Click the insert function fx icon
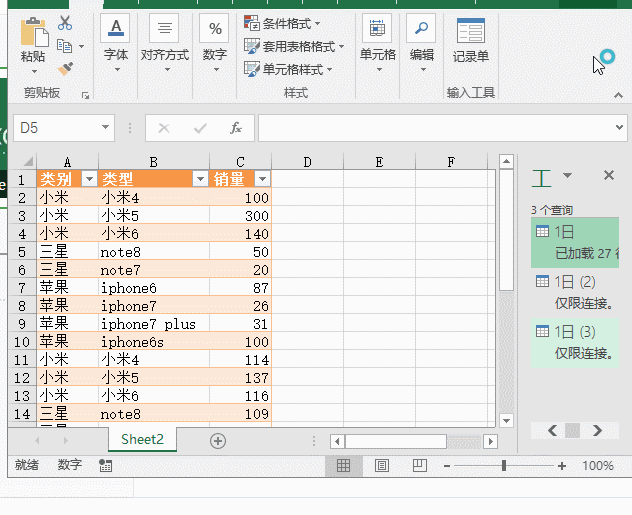This screenshot has height=515, width=632. 236,128
